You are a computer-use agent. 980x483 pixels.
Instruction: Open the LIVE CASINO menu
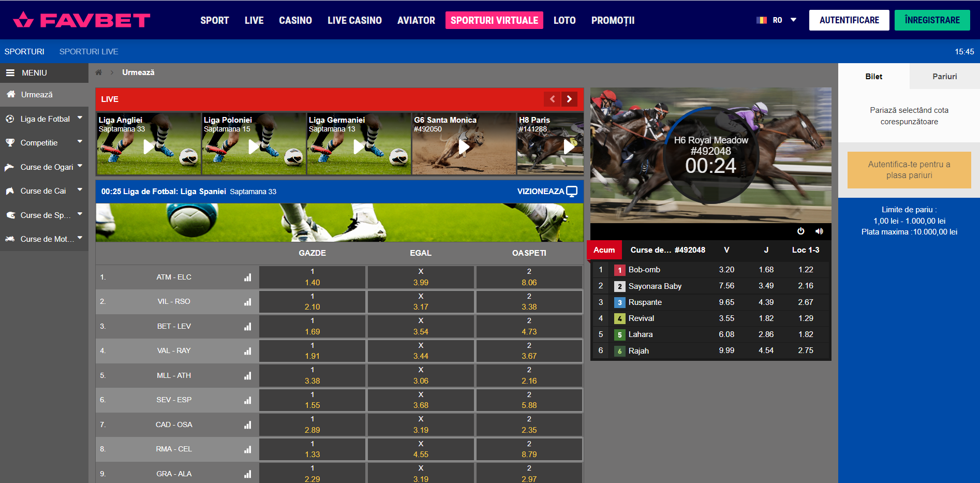(354, 20)
